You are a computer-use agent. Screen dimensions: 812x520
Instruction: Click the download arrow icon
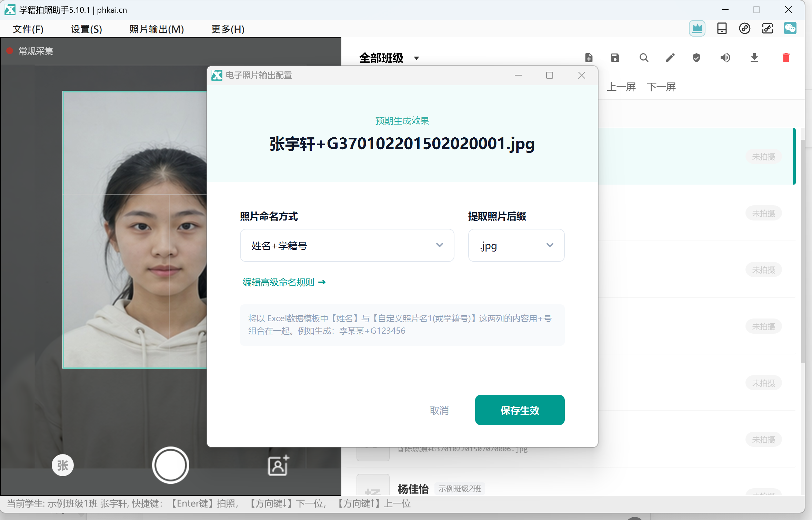point(754,58)
